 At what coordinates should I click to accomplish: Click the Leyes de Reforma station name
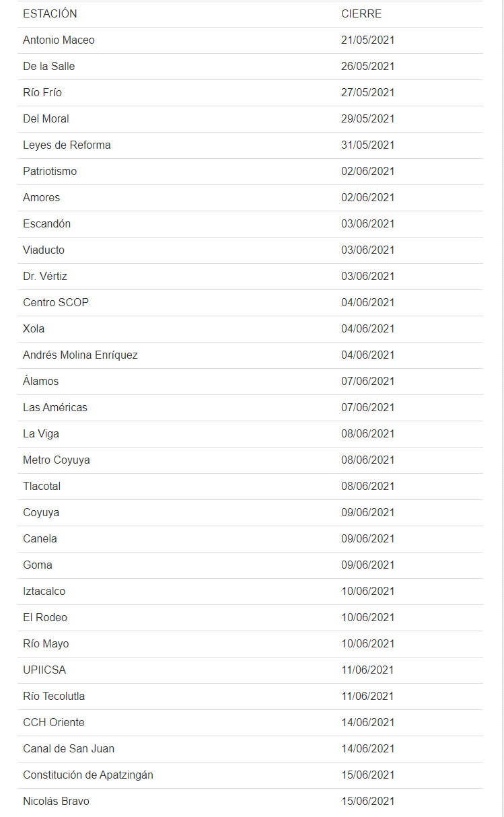(67, 145)
